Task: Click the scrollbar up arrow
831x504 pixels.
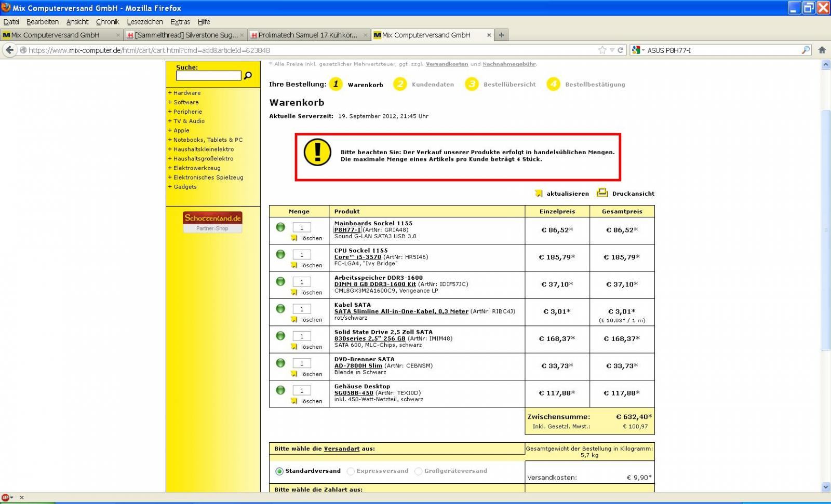Action: pyautogui.click(x=826, y=65)
